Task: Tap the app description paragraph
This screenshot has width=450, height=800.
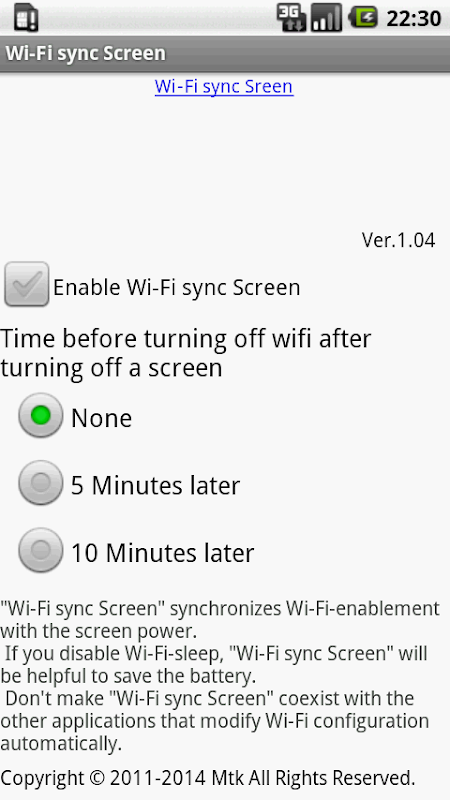Action: pos(220,676)
